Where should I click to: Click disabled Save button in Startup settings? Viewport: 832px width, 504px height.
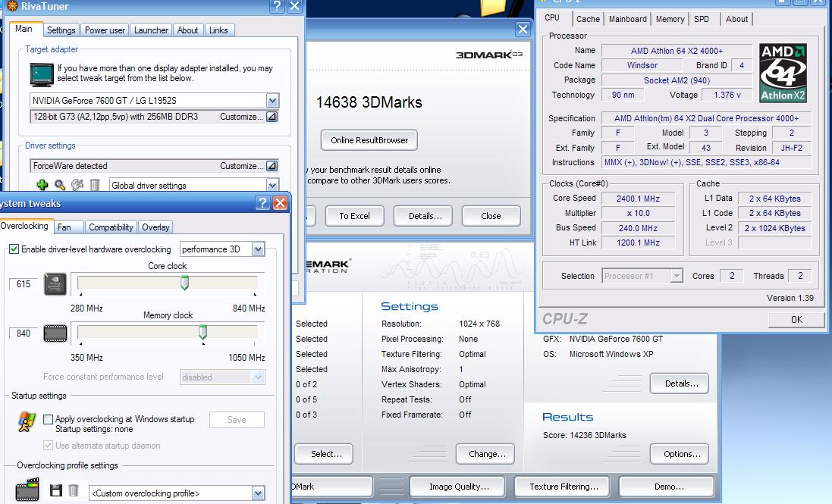pos(237,420)
